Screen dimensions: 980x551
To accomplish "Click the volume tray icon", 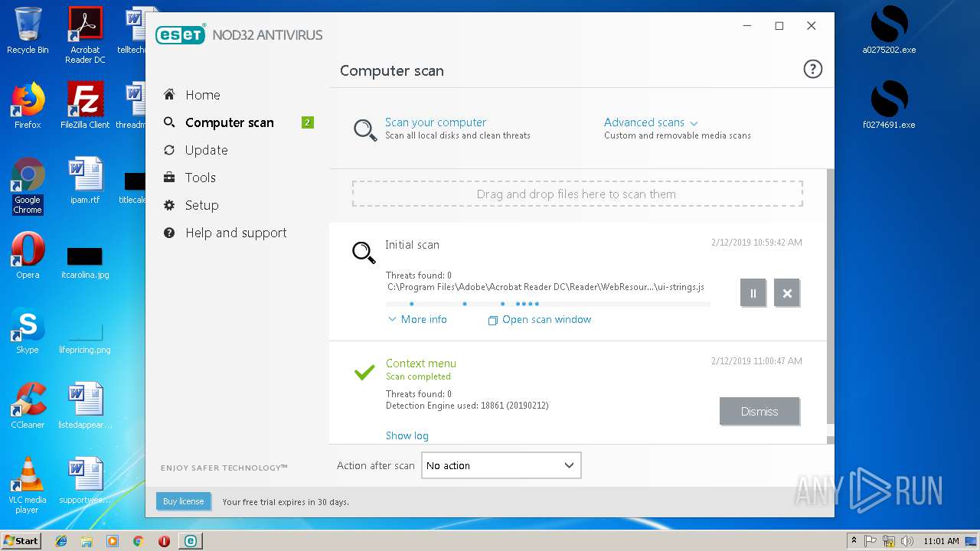I will [907, 541].
